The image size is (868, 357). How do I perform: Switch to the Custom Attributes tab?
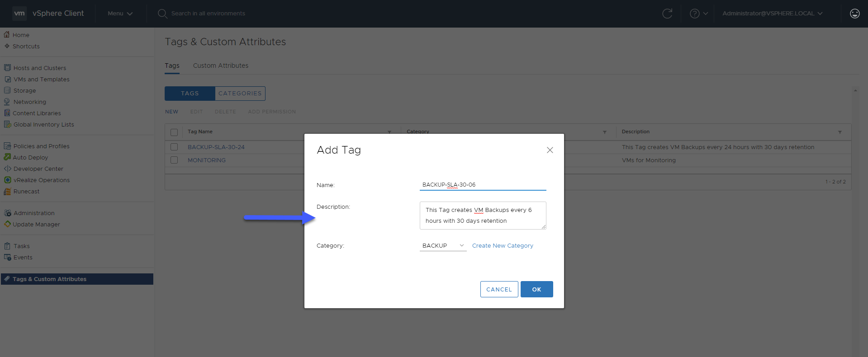221,66
